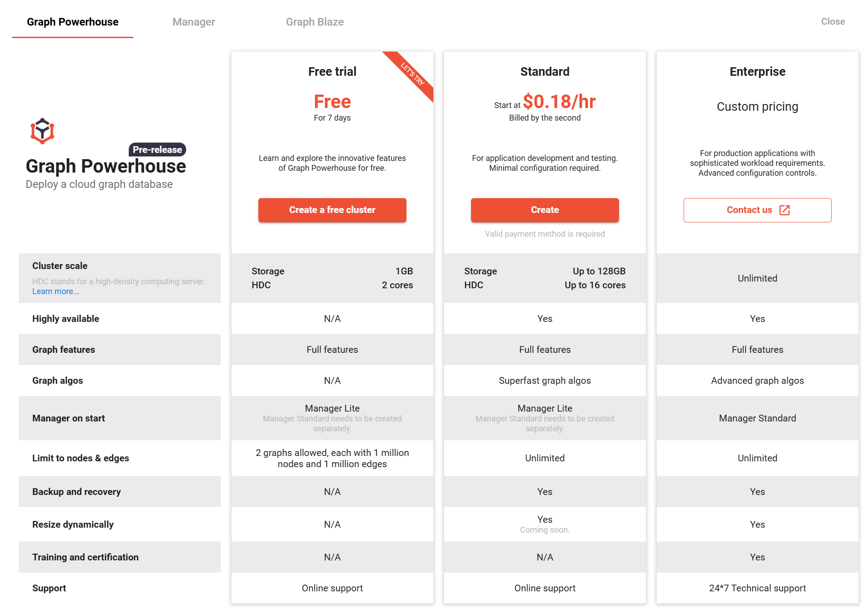Open the Learn more link about HDC
Image resolution: width=868 pixels, height=616 pixels.
56,291
